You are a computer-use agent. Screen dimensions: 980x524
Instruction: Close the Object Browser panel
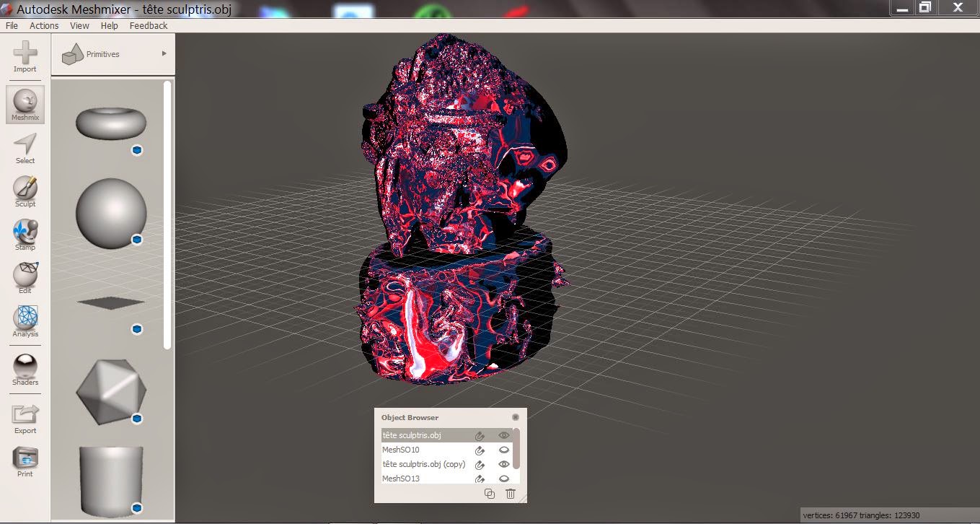516,417
